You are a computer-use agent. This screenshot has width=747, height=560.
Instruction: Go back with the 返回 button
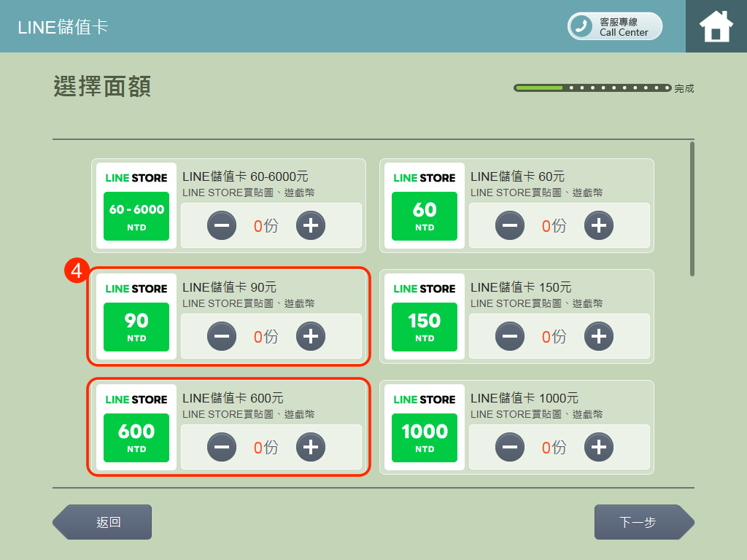pos(102,522)
